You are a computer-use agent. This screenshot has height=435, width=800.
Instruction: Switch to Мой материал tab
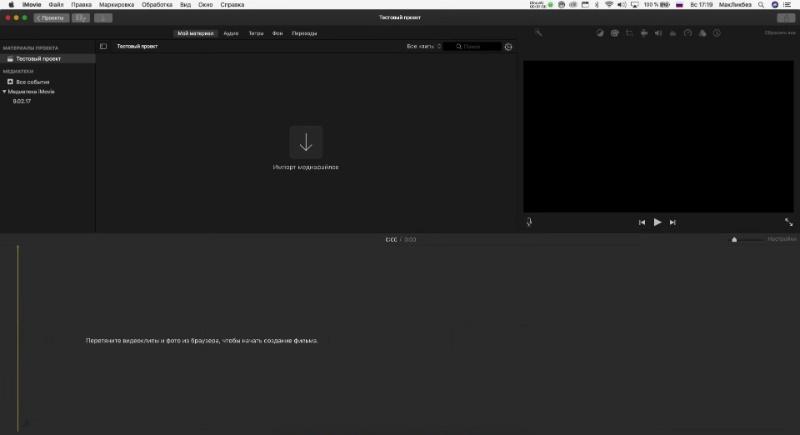(195, 33)
